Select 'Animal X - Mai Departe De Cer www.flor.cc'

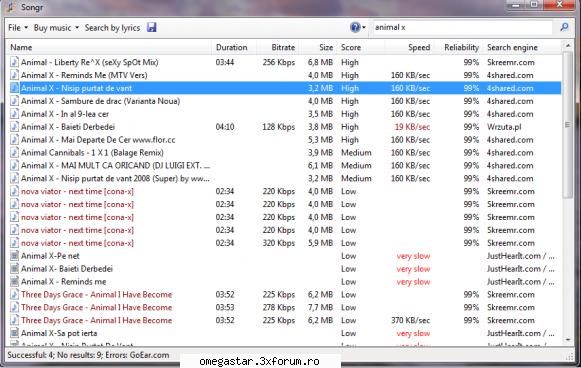(x=98, y=140)
